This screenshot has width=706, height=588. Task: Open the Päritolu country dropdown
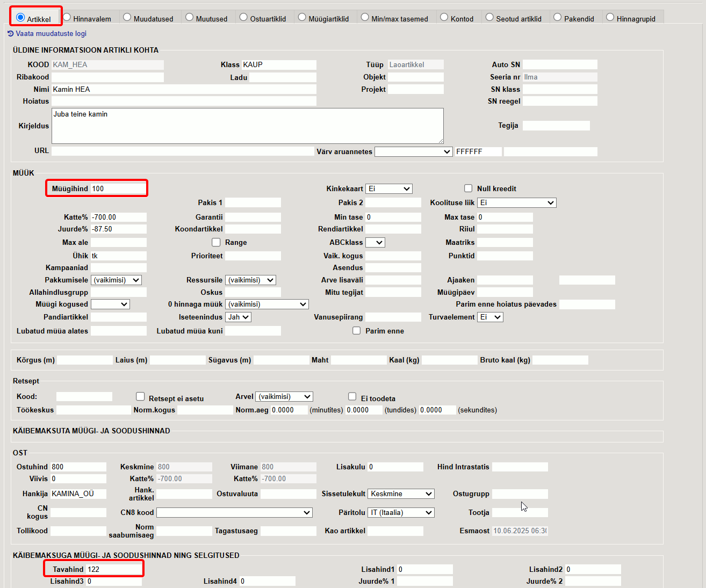401,512
